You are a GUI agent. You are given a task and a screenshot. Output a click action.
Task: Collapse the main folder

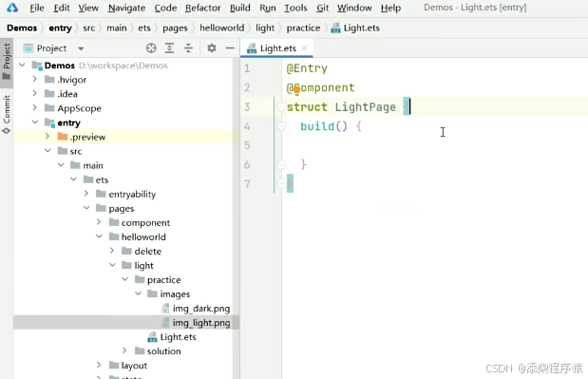[61, 165]
